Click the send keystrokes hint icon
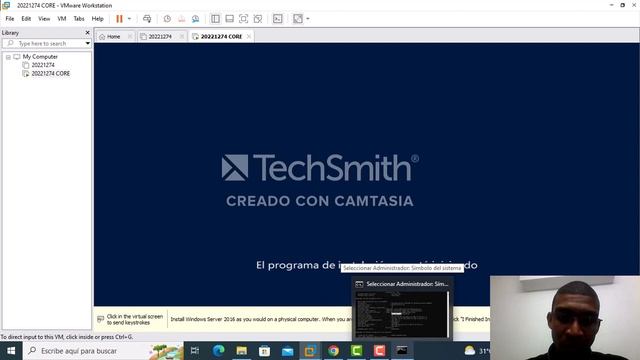Screen dimensions: 640x360 (x=100, y=319)
